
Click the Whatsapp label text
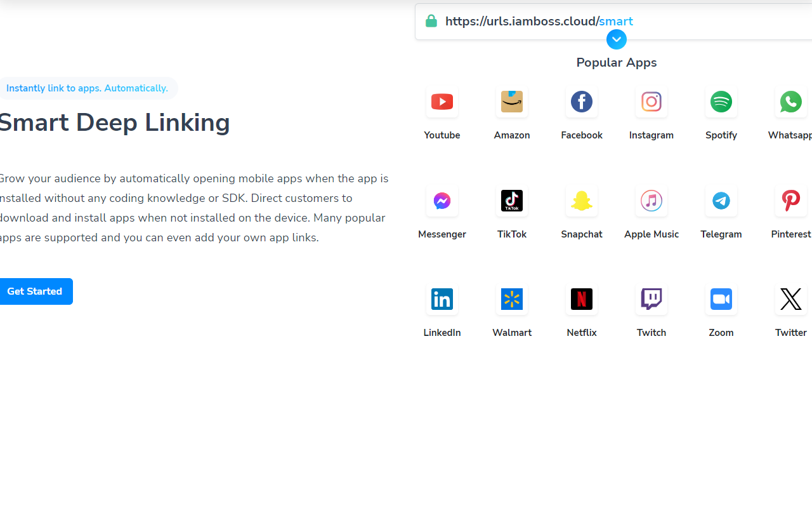790,135
